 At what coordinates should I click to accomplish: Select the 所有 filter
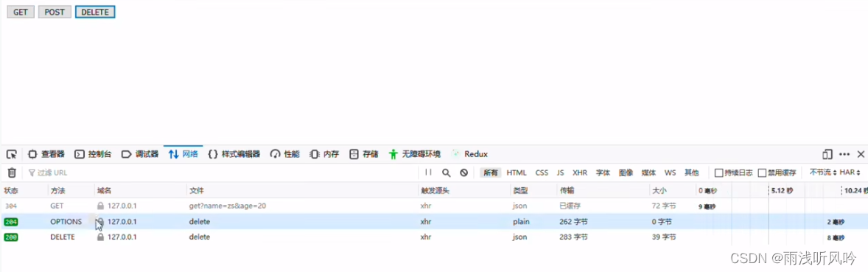pos(491,172)
